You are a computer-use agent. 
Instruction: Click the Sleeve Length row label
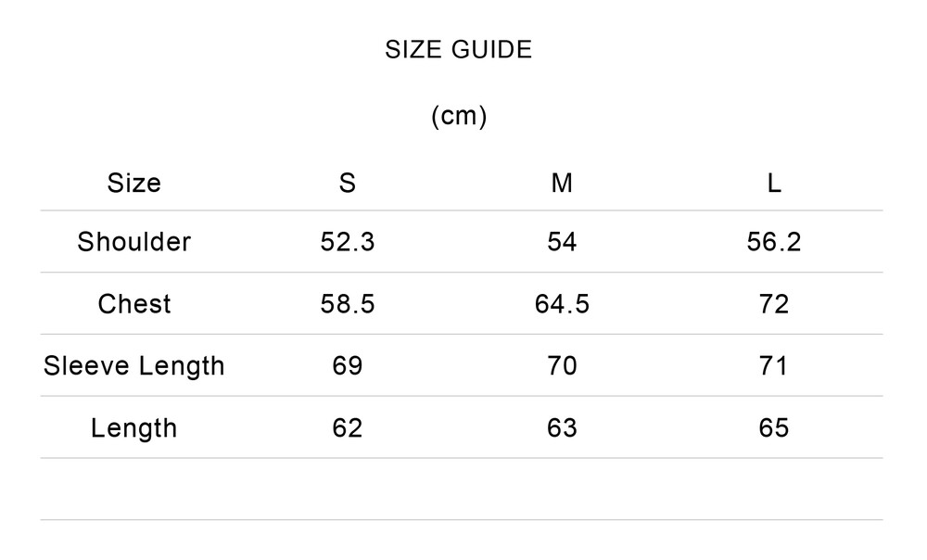click(x=133, y=366)
